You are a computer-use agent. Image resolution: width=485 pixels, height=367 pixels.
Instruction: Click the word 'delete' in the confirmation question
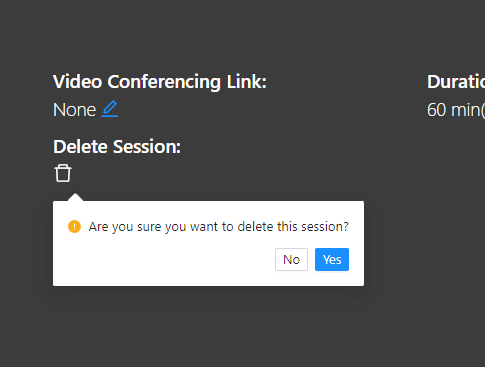[x=255, y=227]
